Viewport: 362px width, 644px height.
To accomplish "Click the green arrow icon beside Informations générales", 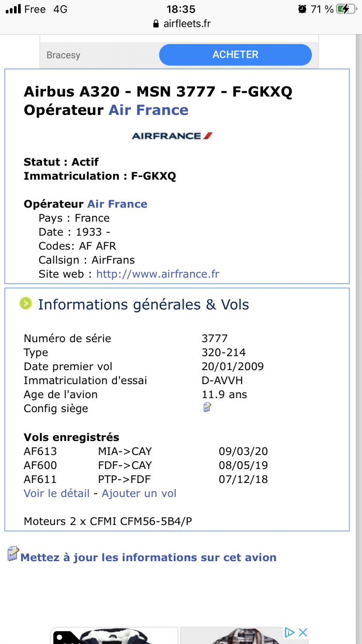I will pyautogui.click(x=26, y=303).
